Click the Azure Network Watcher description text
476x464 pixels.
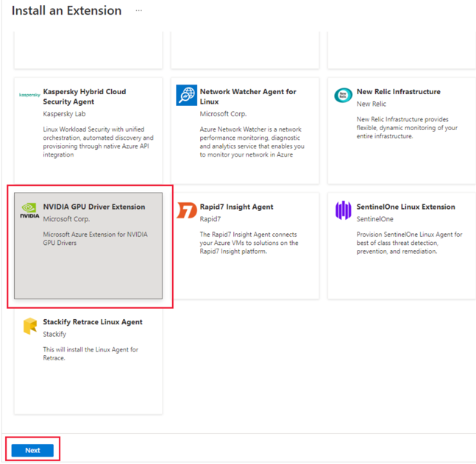coord(252,142)
